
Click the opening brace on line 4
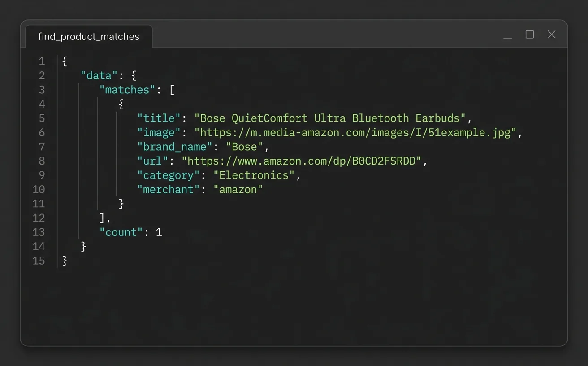coord(121,104)
